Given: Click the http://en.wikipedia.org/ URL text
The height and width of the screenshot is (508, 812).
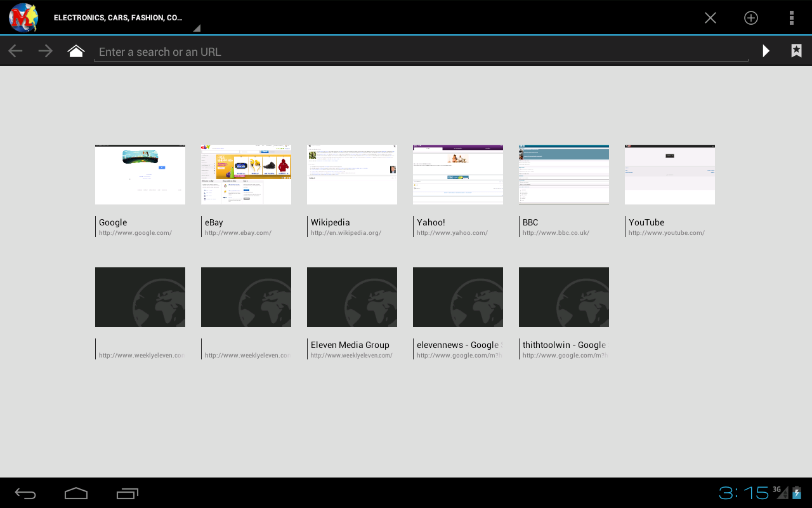Looking at the screenshot, I should pos(346,233).
